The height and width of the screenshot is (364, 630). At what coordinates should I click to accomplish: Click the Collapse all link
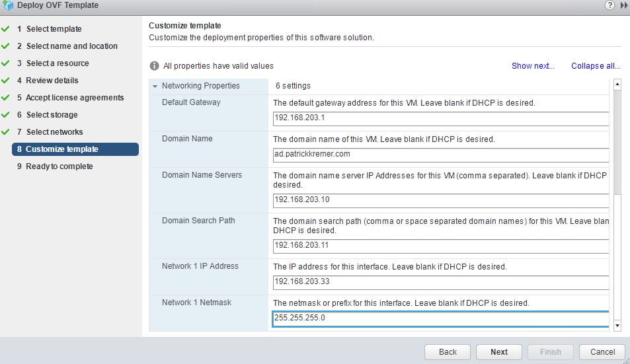(x=596, y=66)
